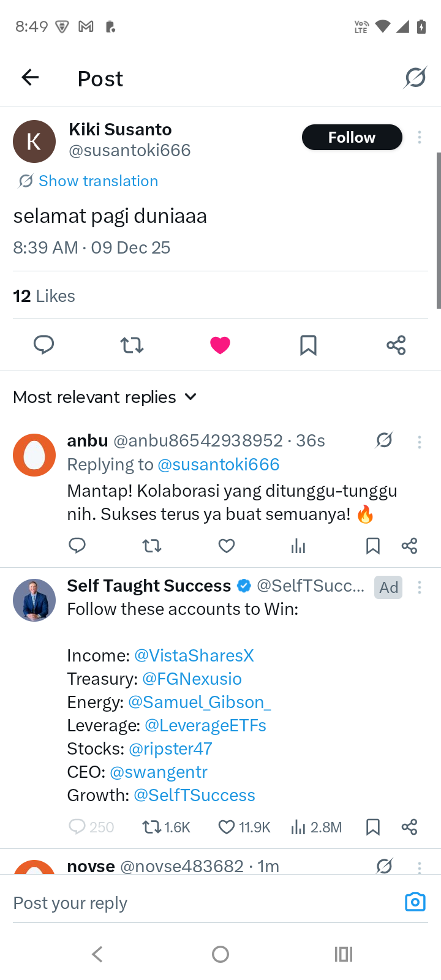Unlike the main post's pink heart
Image resolution: width=441 pixels, height=980 pixels.
click(220, 345)
